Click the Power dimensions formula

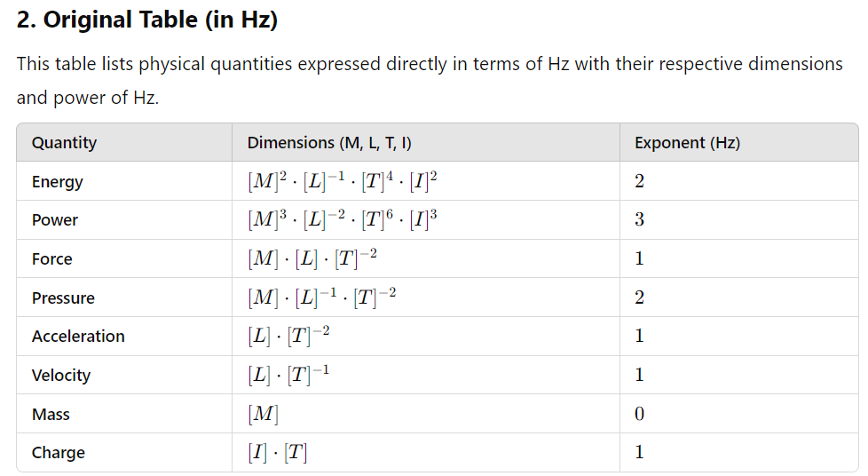pyautogui.click(x=342, y=219)
